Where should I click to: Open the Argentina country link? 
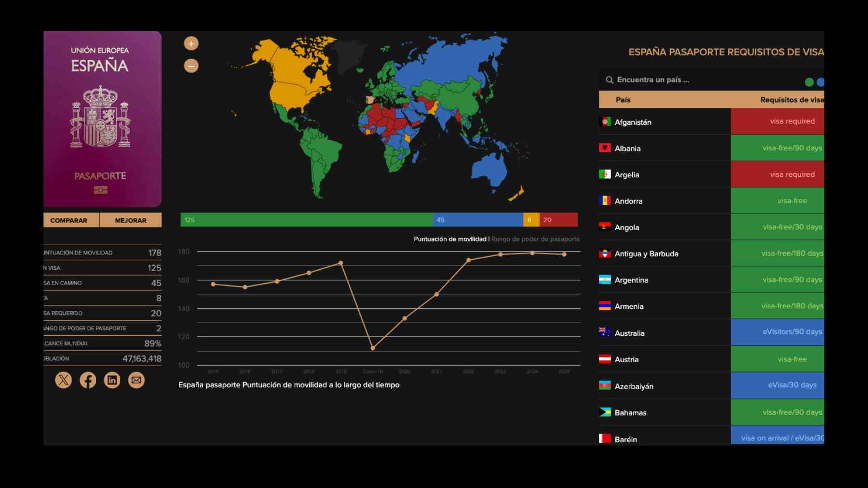631,280
